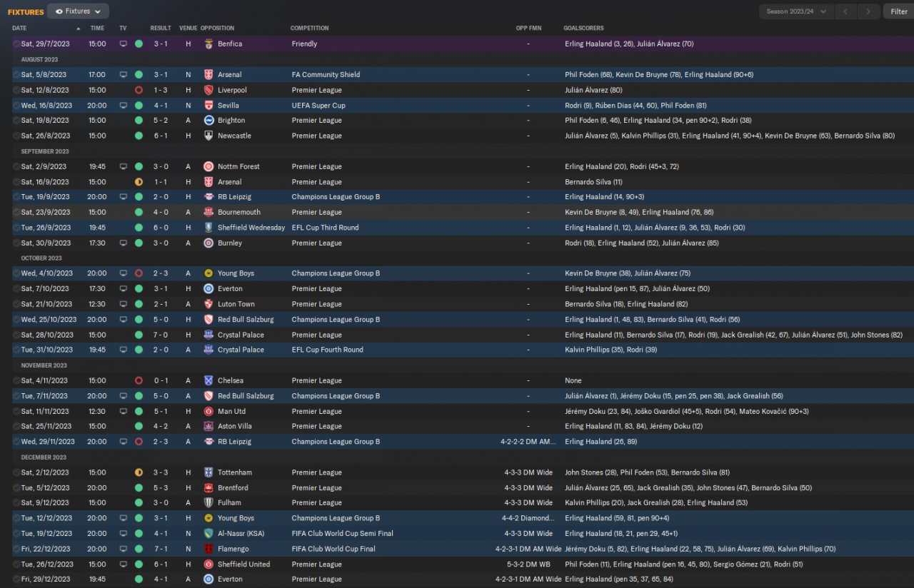Click the Sheffield United club badge
The image size is (914, 588).
pyautogui.click(x=209, y=564)
